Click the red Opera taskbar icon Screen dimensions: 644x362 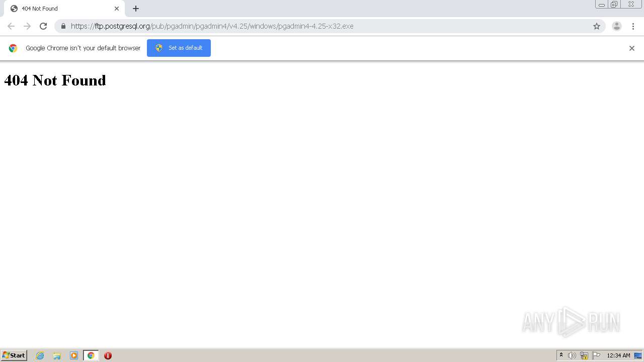108,355
